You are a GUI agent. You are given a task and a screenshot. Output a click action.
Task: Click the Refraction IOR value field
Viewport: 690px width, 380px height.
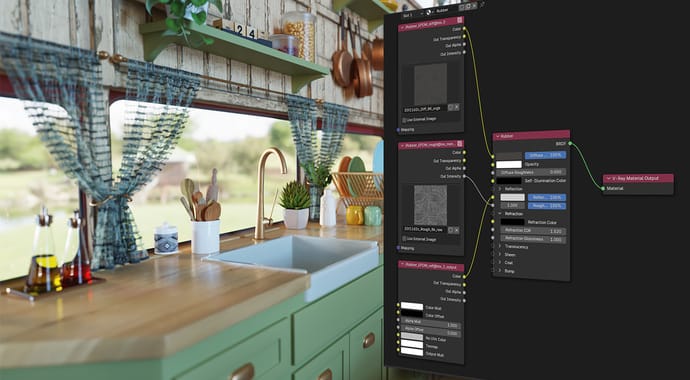[533, 231]
